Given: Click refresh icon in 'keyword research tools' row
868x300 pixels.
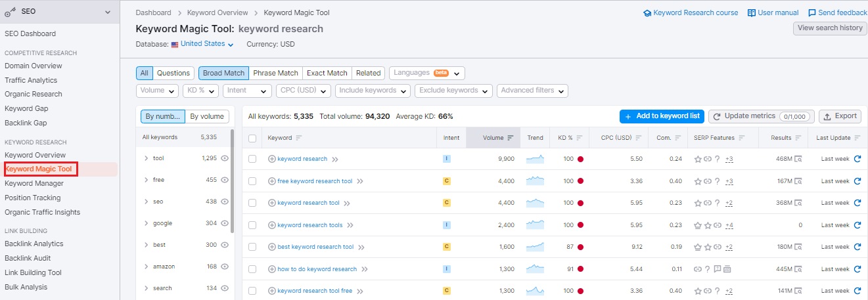Looking at the screenshot, I should [x=857, y=225].
